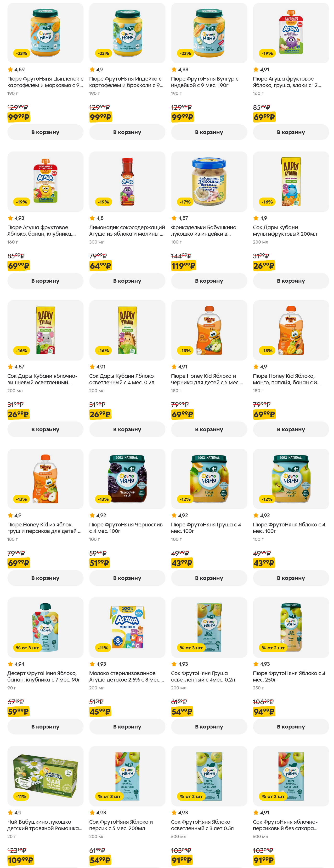Add Пюре ФрутоНяня Цыпленок to cart
The width and height of the screenshot is (334, 868).
45,132
